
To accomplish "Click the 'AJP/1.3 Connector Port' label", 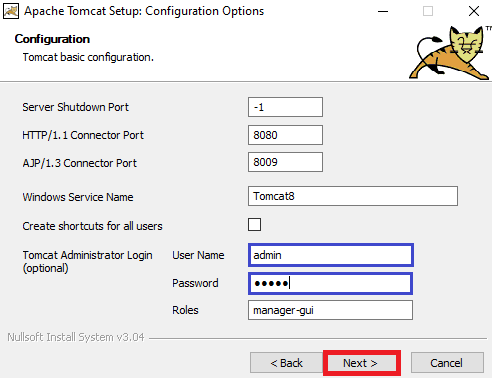I will pyautogui.click(x=80, y=163).
